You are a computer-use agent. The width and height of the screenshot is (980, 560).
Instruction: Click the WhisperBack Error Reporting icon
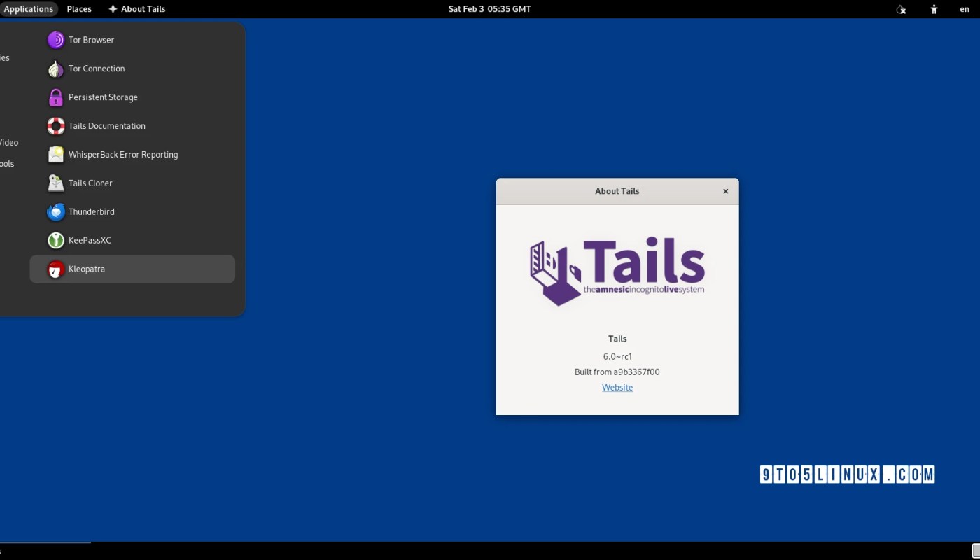pos(56,155)
